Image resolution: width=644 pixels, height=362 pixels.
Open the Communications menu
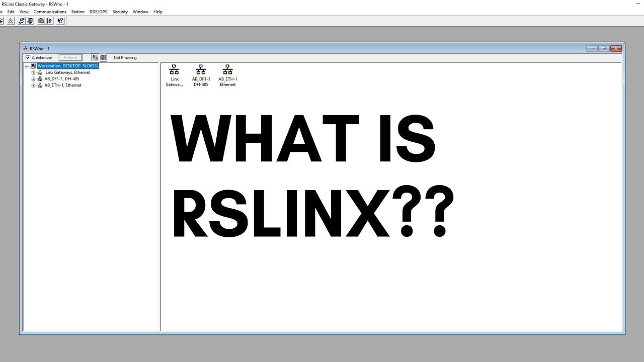(x=50, y=12)
